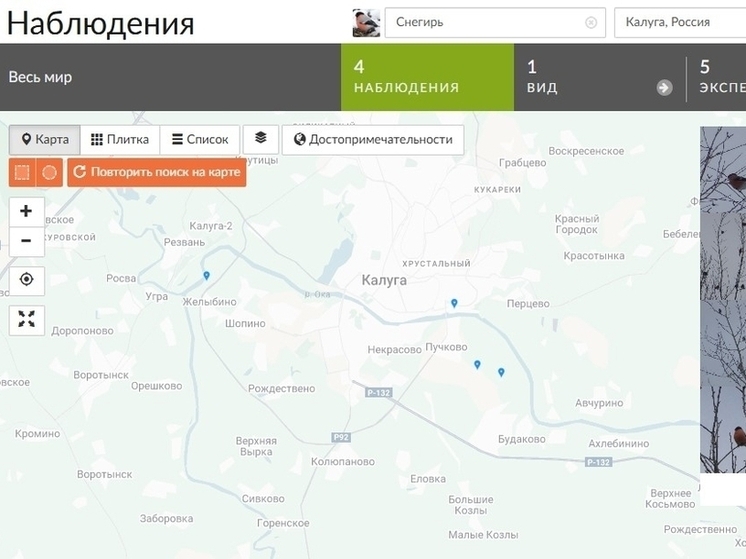
Task: Click the Весь мир label
Action: 40,77
